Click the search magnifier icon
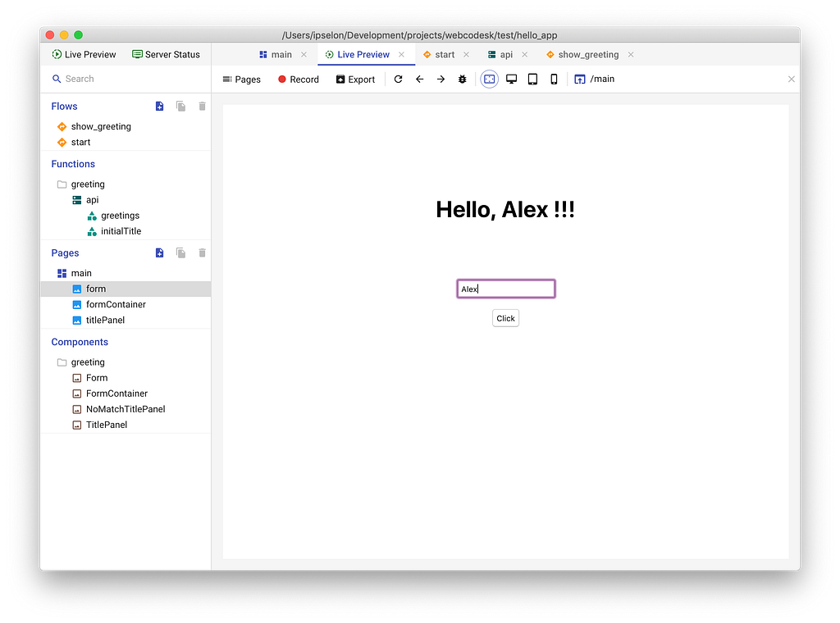This screenshot has height=623, width=840. pos(57,79)
